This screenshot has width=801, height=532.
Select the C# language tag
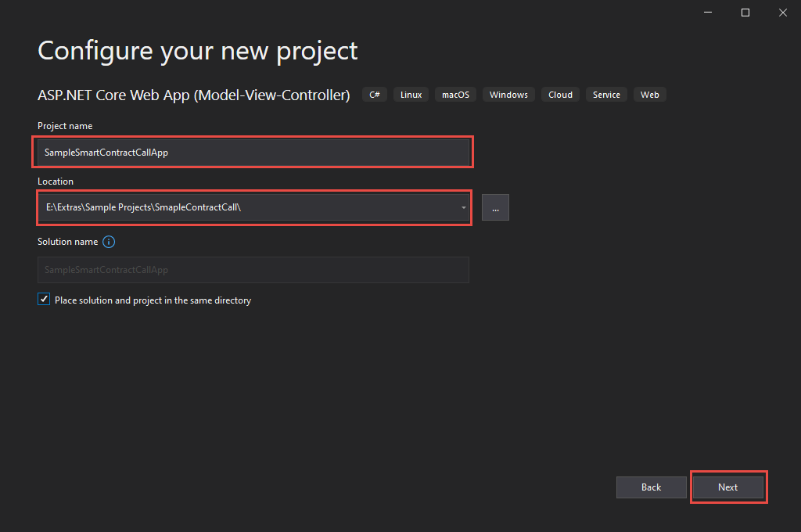tap(374, 94)
